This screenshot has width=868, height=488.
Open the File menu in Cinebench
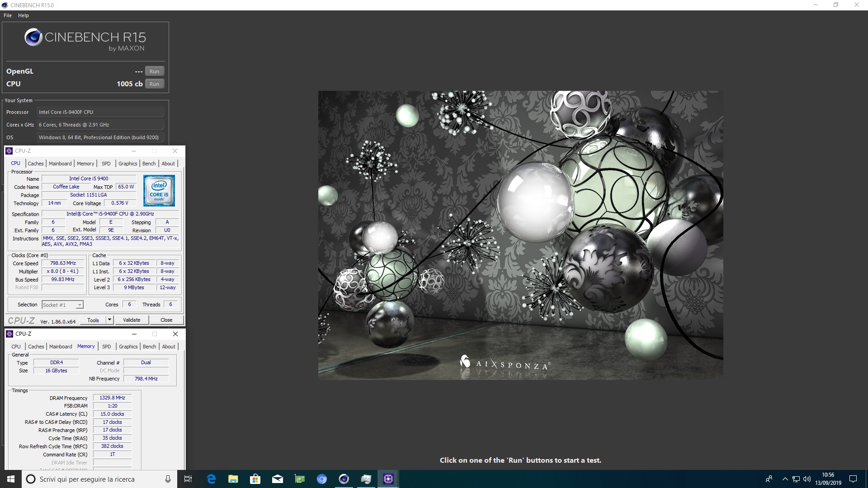8,15
